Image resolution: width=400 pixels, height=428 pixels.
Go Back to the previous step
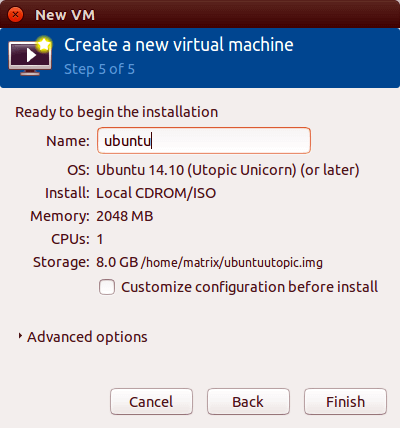(x=248, y=401)
